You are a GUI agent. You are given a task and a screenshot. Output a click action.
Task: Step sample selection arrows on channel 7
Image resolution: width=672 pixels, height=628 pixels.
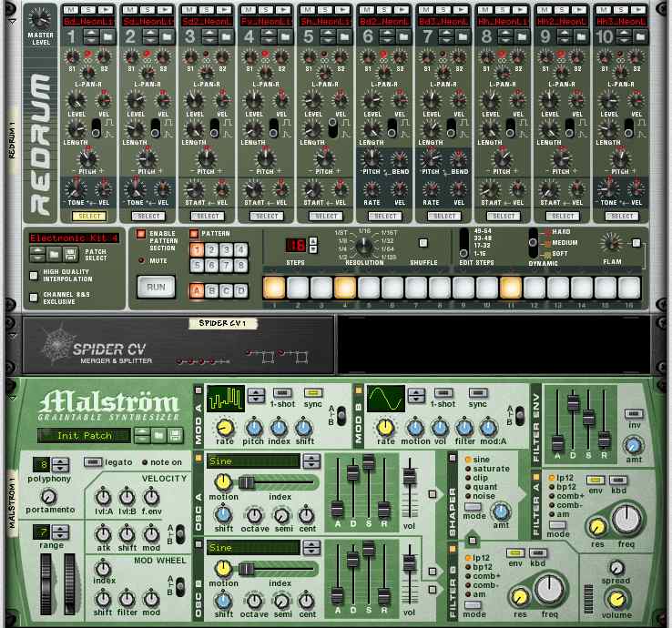pyautogui.click(x=445, y=37)
